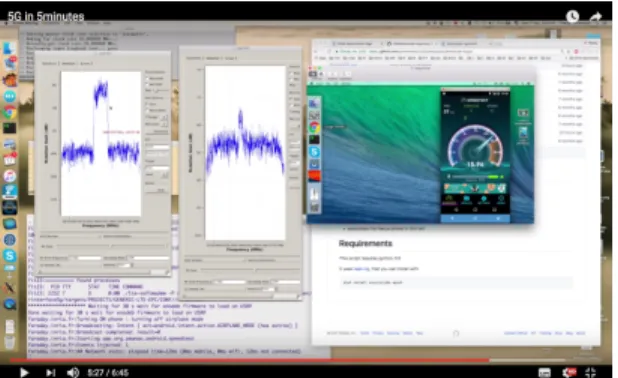Open the player settings gear icon
Viewport: 618px width, 378px height.
click(x=568, y=372)
